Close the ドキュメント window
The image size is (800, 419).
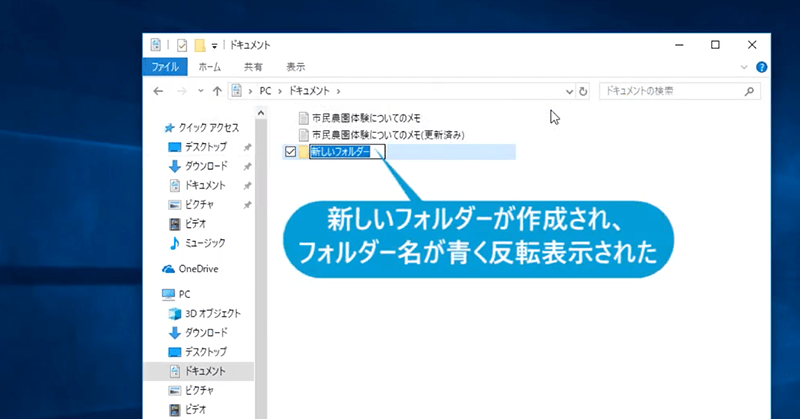752,45
